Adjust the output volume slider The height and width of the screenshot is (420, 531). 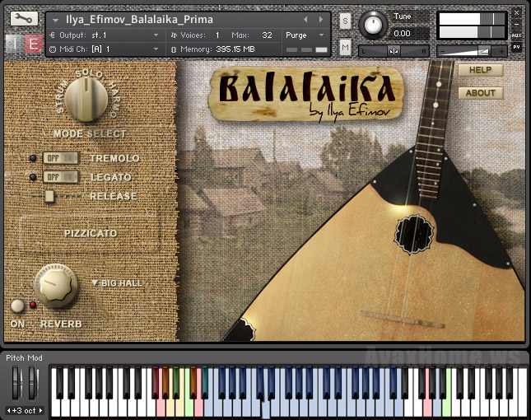tap(472, 52)
